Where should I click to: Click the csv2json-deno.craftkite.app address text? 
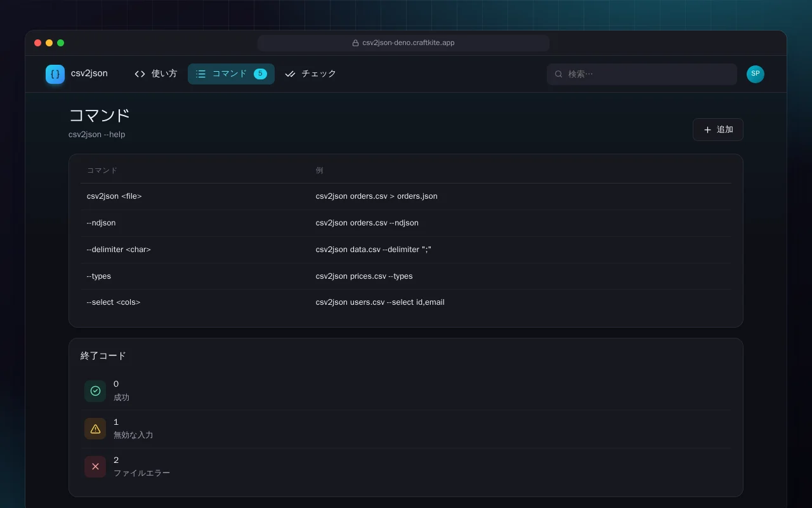click(409, 43)
